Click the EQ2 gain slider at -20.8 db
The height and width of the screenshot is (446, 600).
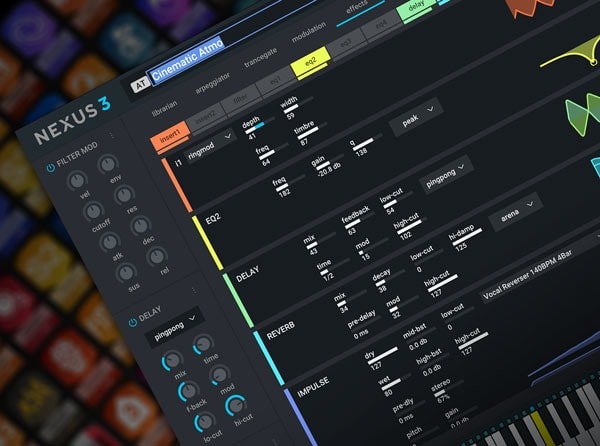point(329,161)
